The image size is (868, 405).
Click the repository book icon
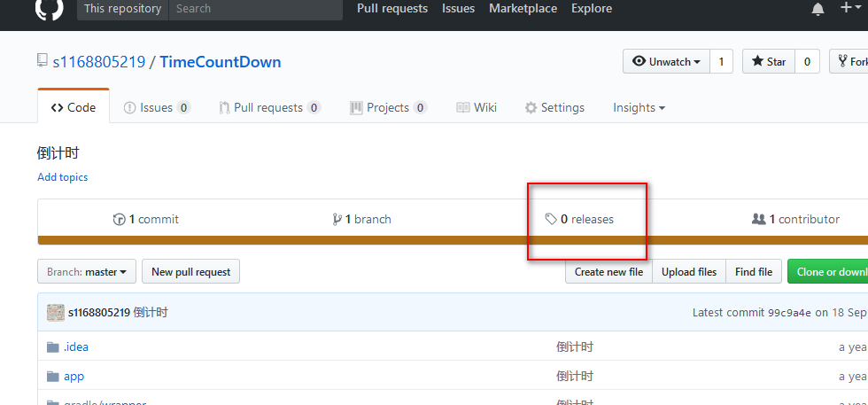pyautogui.click(x=43, y=61)
